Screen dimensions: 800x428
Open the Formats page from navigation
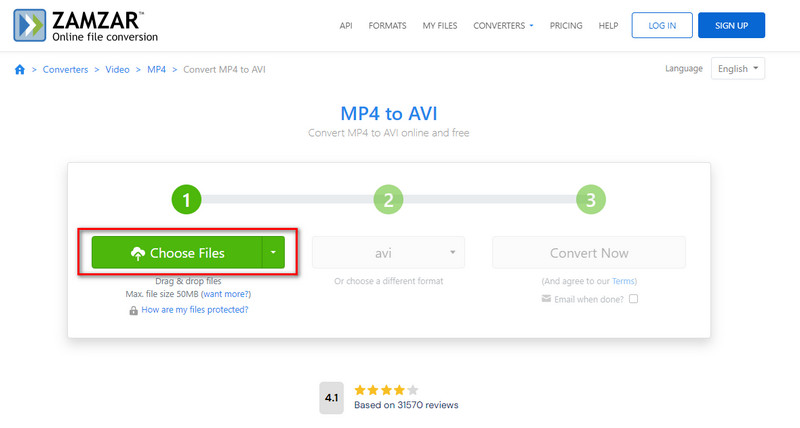[x=387, y=25]
